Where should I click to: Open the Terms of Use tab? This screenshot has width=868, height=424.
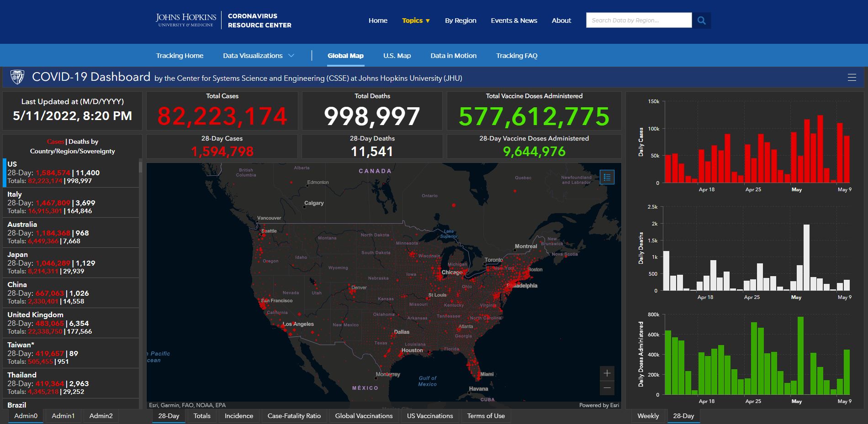[x=486, y=416]
